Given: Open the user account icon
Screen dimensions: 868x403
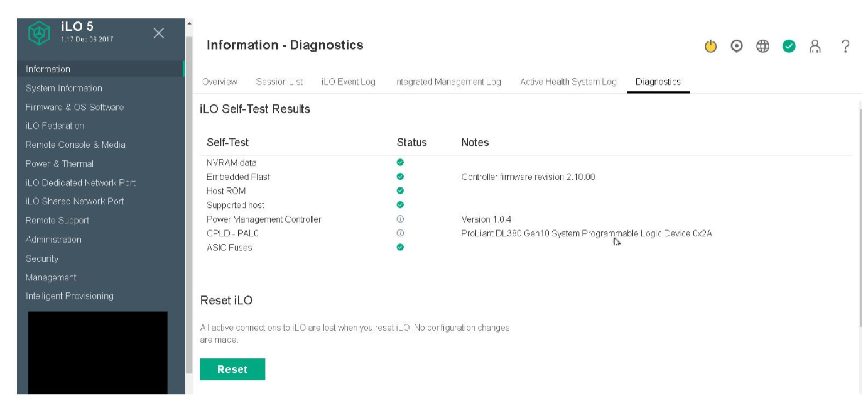Looking at the screenshot, I should pyautogui.click(x=815, y=46).
